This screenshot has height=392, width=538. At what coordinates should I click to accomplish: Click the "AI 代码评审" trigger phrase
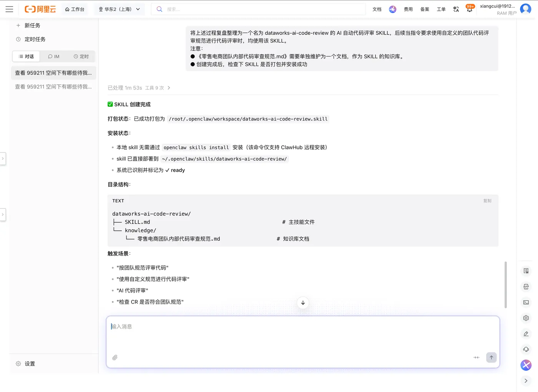tap(132, 291)
